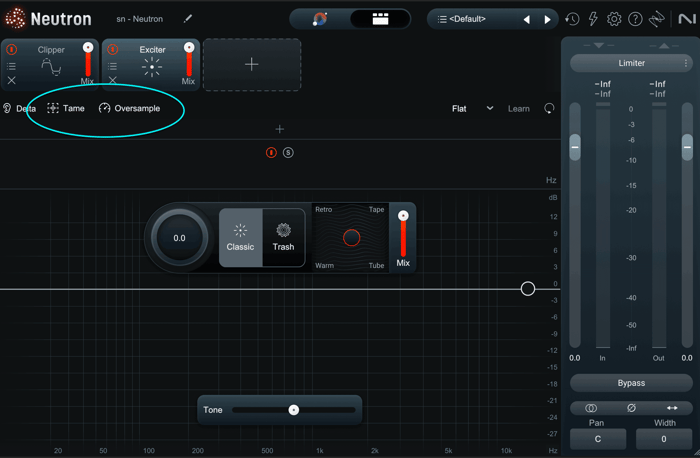The image size is (700, 458).
Task: Adjust the output gain fader
Action: [x=687, y=147]
